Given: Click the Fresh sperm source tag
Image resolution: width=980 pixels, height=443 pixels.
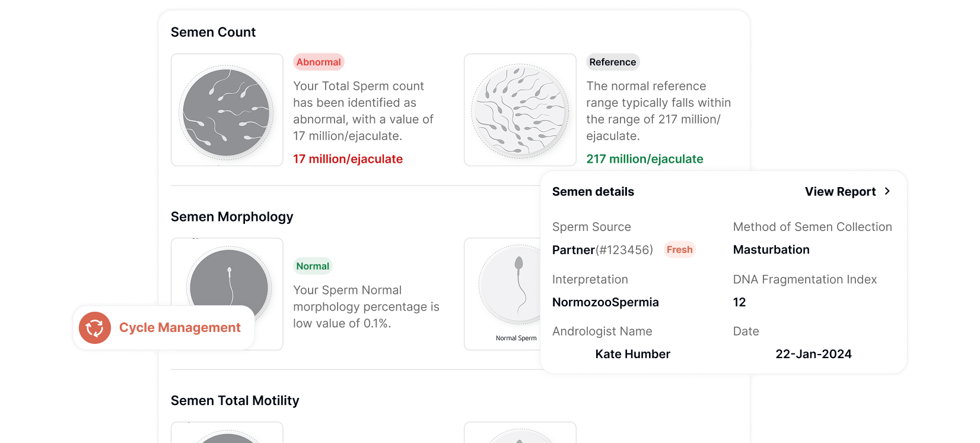Looking at the screenshot, I should (679, 250).
